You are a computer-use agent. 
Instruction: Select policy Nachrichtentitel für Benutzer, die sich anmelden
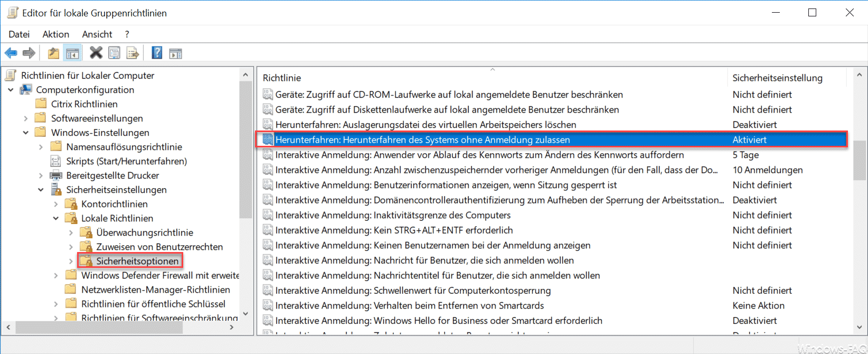click(x=438, y=275)
